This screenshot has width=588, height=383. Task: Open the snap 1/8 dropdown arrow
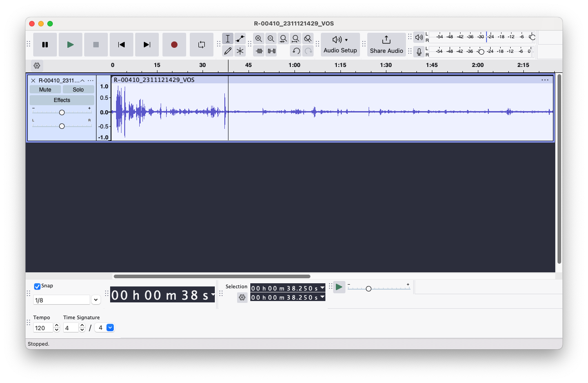96,300
